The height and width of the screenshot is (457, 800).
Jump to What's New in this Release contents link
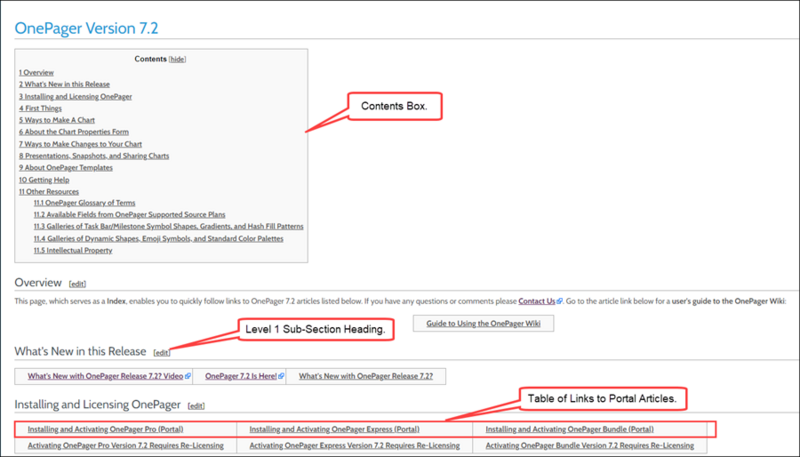pos(64,84)
